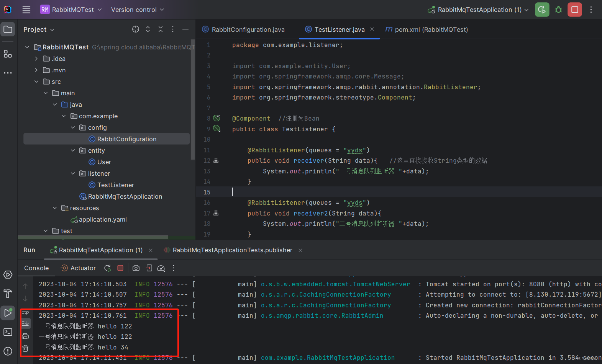Select RabbitConfiguration in project tree

click(x=107, y=139)
